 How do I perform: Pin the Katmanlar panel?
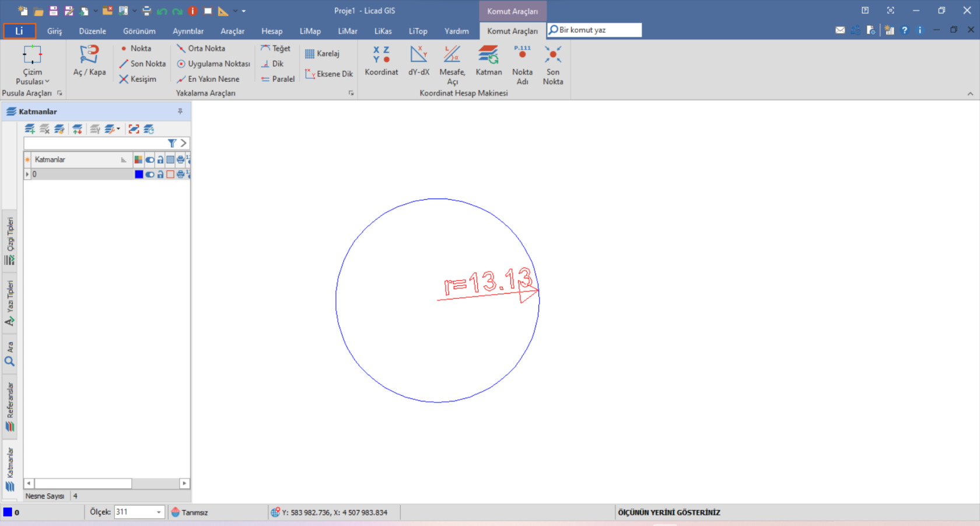point(180,111)
